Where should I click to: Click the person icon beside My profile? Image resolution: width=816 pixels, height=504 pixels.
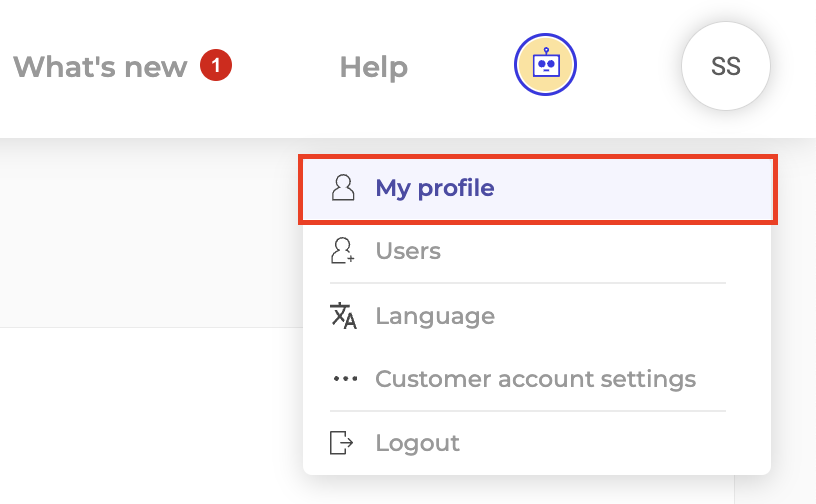click(x=343, y=188)
